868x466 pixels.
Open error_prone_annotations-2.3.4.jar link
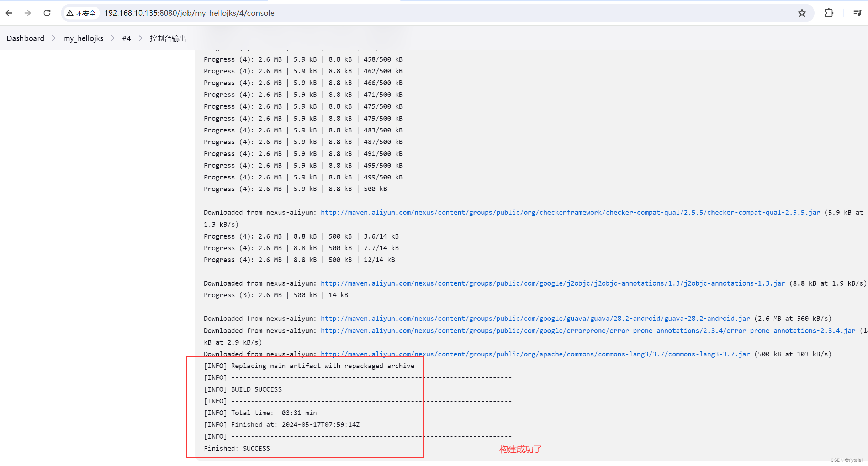point(588,331)
